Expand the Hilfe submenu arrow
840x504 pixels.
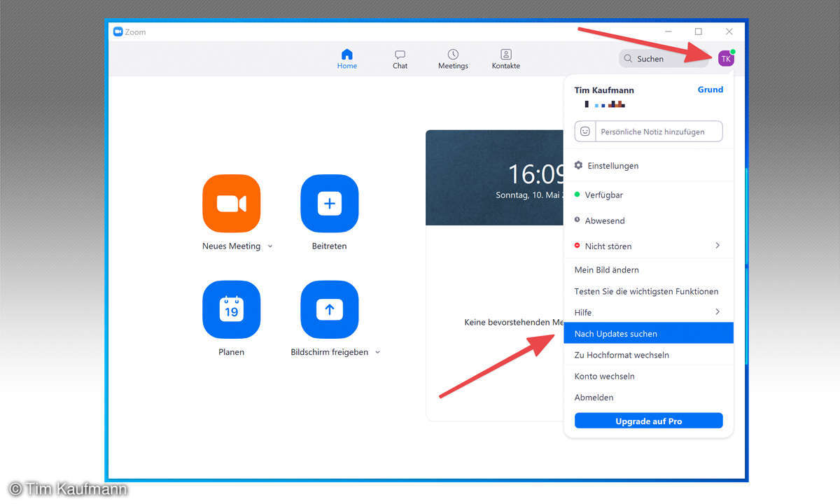[x=717, y=311]
